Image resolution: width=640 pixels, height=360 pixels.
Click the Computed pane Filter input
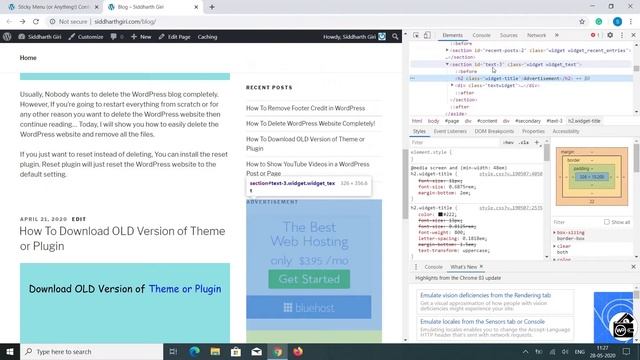(x=577, y=222)
